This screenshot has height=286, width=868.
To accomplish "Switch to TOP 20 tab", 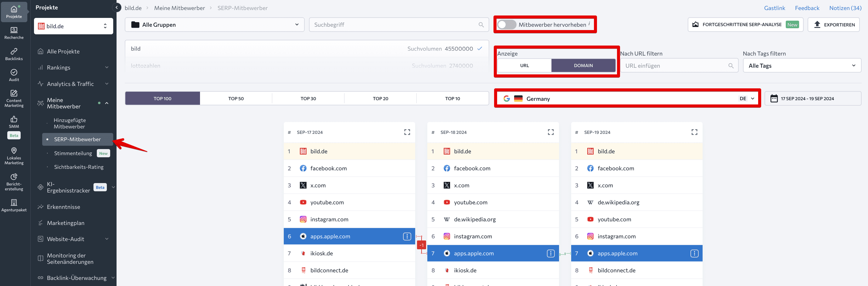I will pyautogui.click(x=380, y=98).
